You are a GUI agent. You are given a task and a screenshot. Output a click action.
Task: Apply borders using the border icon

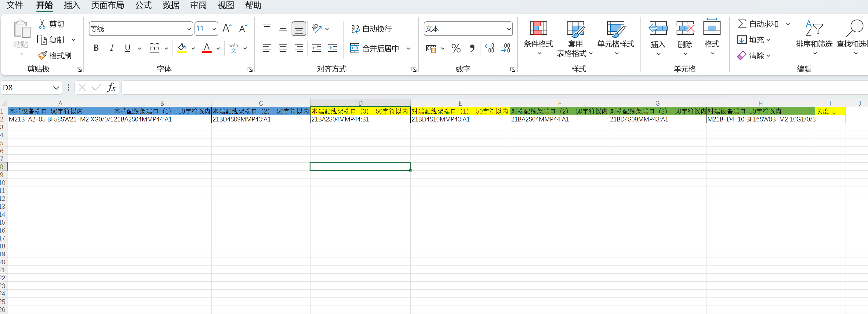tap(154, 48)
